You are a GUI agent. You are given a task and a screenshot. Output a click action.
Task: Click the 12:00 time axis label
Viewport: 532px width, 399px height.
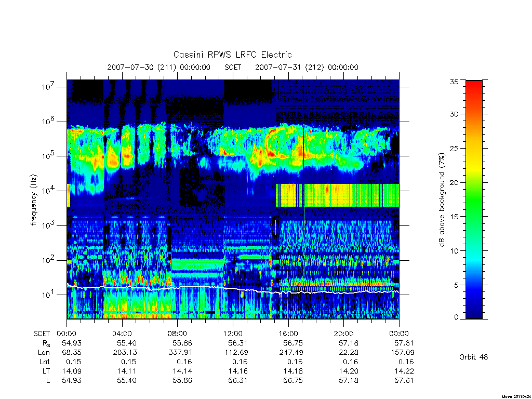(233, 334)
